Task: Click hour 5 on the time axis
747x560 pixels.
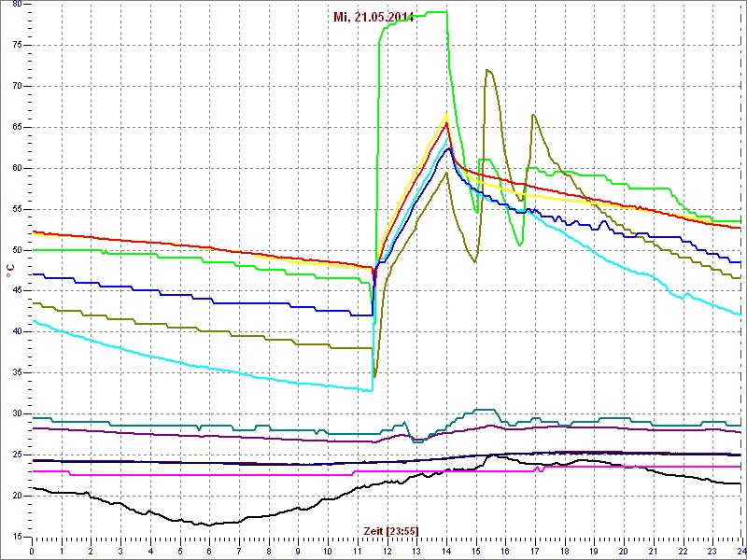Action: (x=179, y=551)
